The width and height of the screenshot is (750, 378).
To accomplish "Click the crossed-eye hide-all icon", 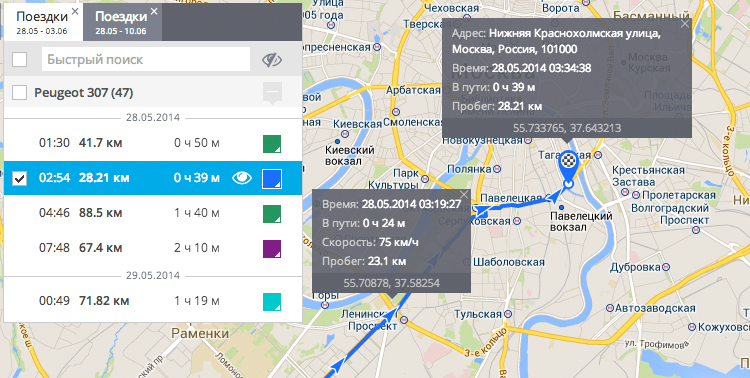I will point(272,60).
